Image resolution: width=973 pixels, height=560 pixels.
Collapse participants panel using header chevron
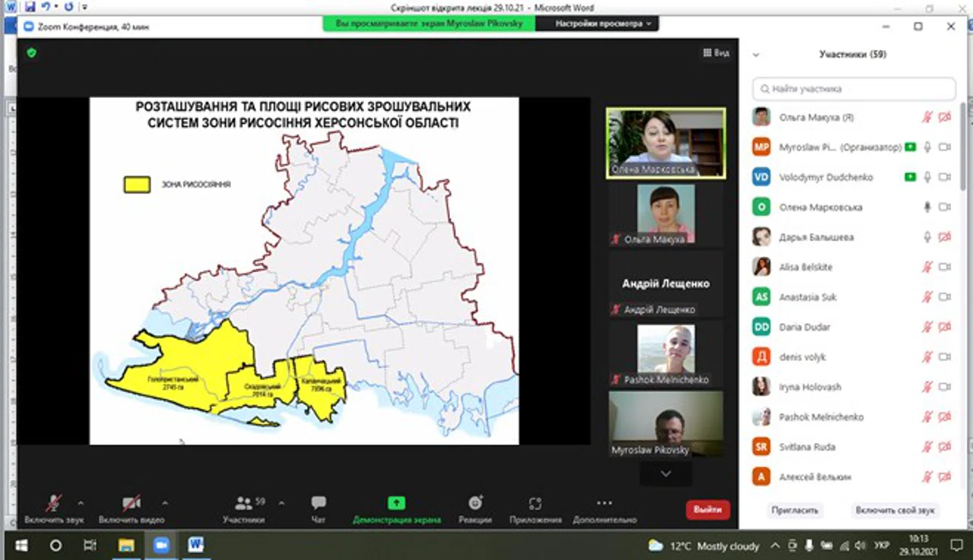click(x=756, y=55)
